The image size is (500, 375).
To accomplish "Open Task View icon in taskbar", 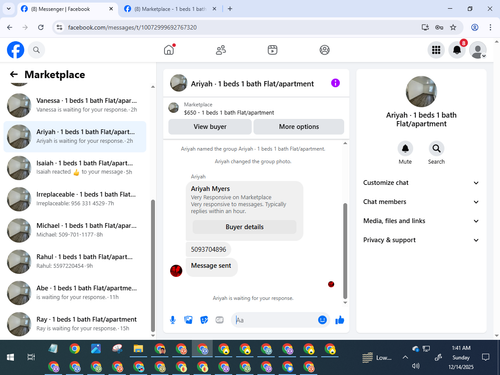I will pos(31,357).
